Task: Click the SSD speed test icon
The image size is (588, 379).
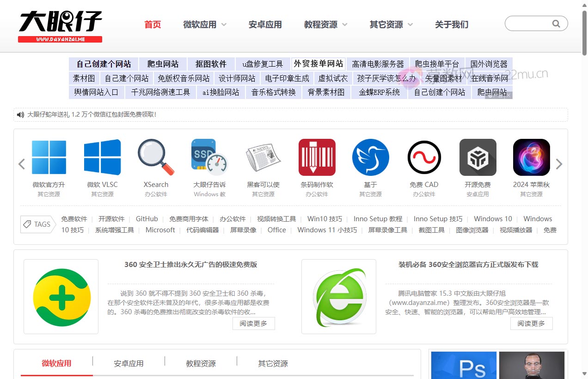Action: click(x=209, y=157)
